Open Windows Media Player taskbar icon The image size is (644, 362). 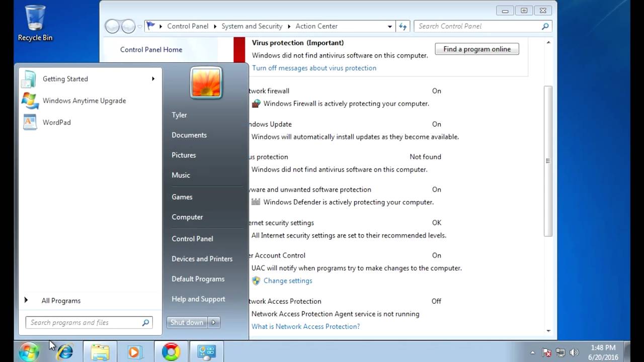134,351
